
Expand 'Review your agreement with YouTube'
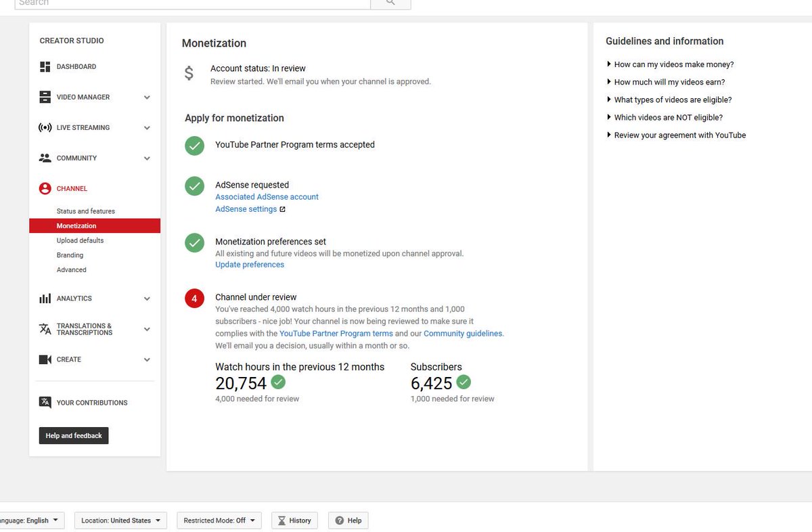[x=676, y=135]
